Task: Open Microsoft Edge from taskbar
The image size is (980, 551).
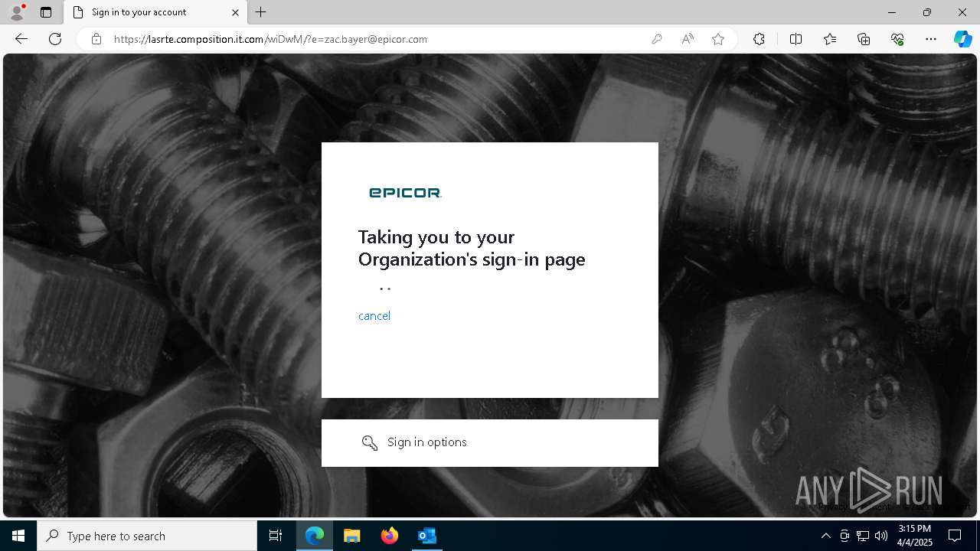Action: click(315, 536)
